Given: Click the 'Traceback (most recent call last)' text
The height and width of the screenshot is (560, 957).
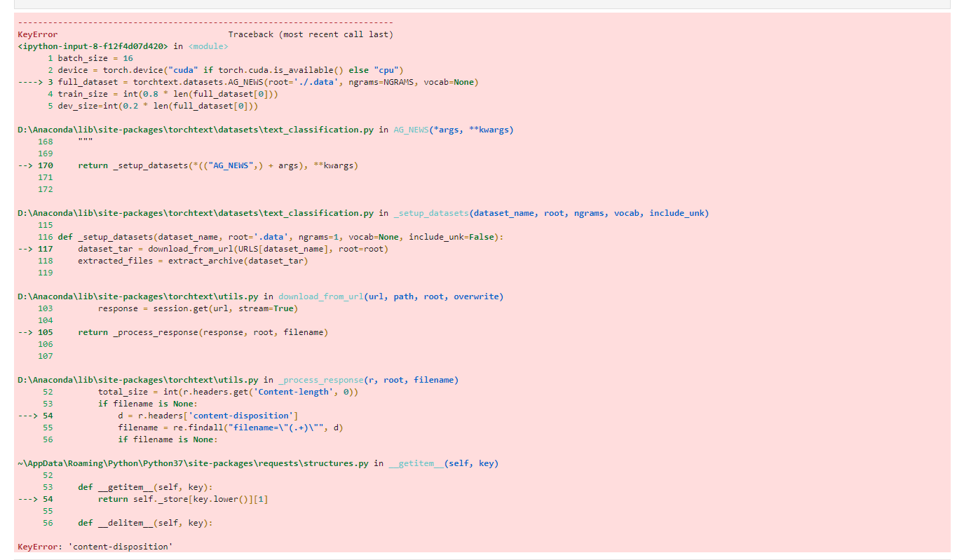Looking at the screenshot, I should (x=310, y=34).
